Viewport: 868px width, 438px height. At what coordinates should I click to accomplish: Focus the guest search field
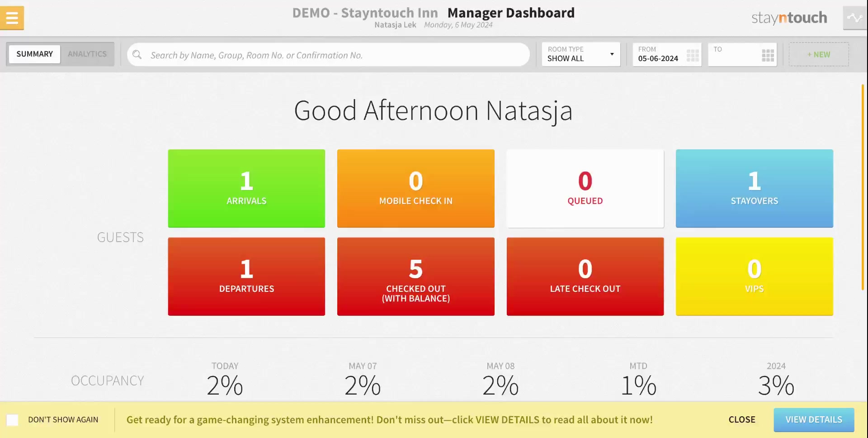tap(329, 55)
